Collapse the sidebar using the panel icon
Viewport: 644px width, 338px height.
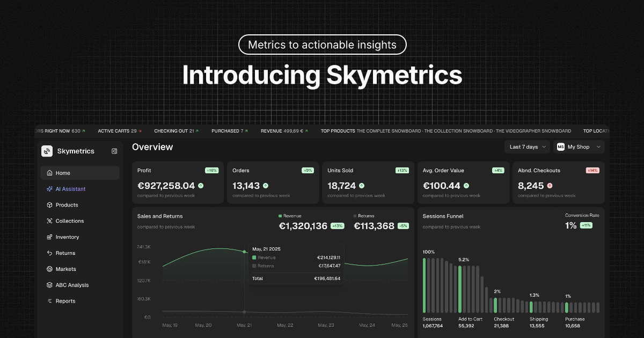[114, 151]
